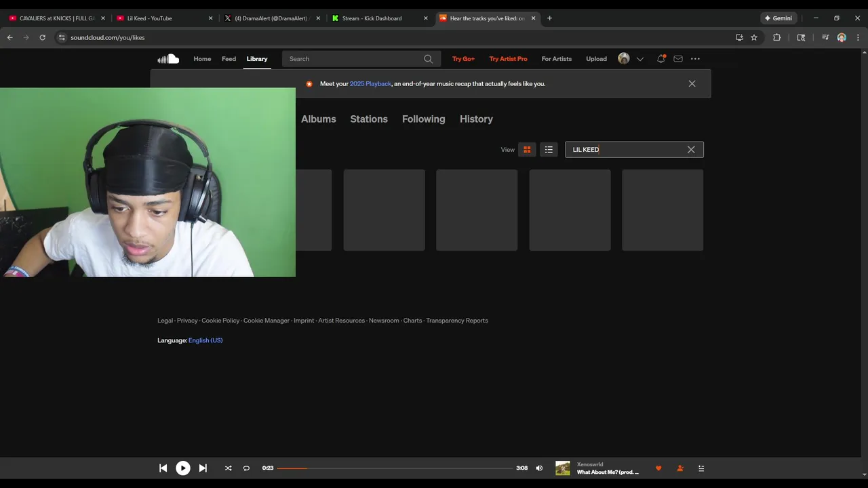Open browser extensions puzzle icon

click(777, 37)
